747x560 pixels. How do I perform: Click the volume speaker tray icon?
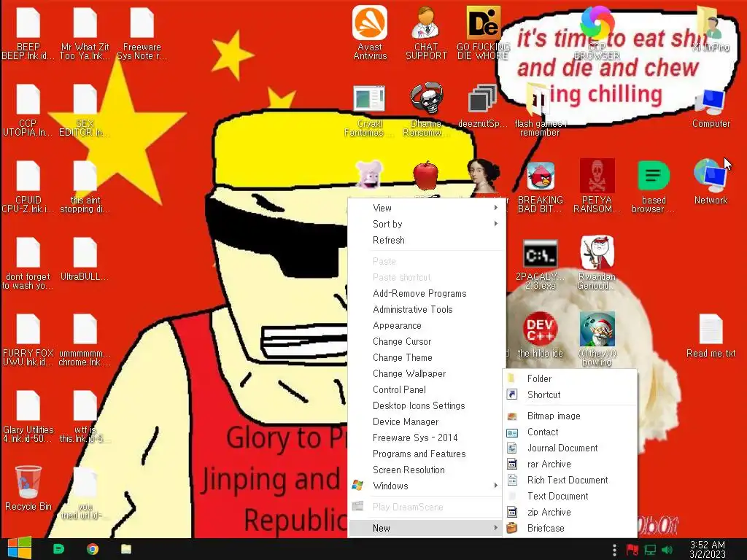point(667,550)
